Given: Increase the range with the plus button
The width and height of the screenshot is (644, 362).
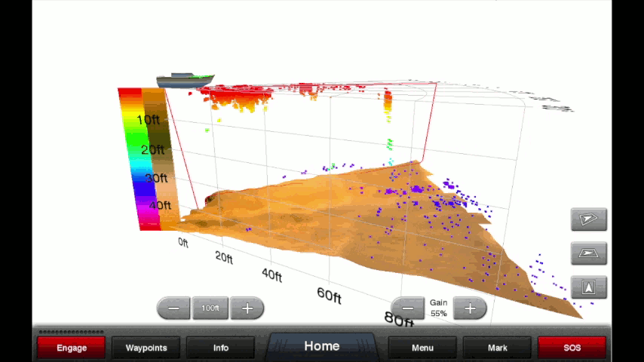Looking at the screenshot, I should point(247,308).
